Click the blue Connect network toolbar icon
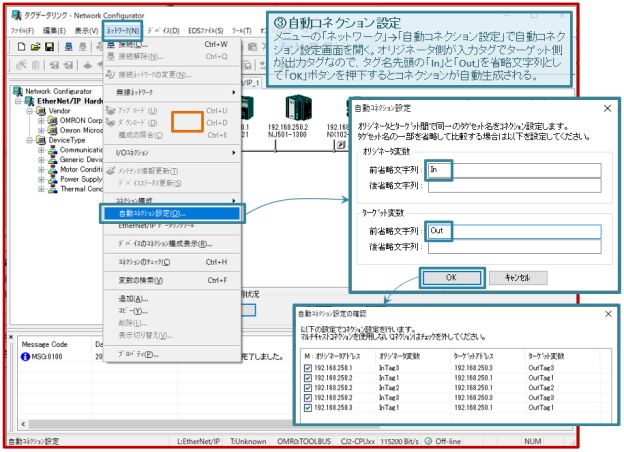 point(69,47)
